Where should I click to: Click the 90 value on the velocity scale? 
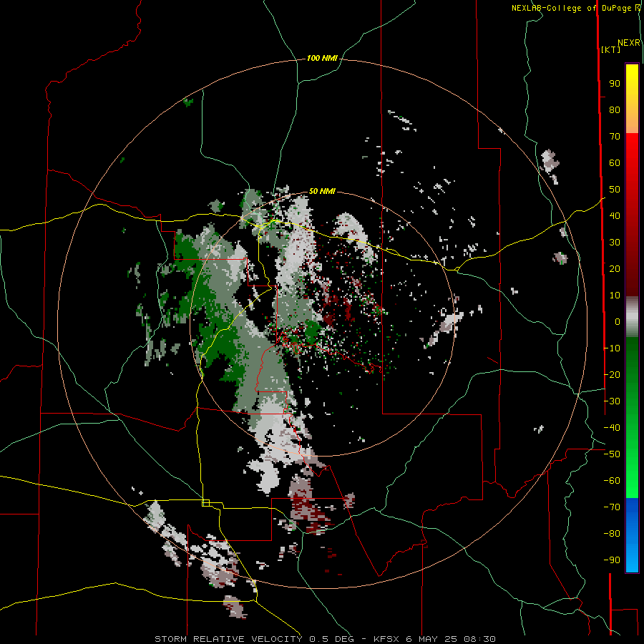coord(615,84)
